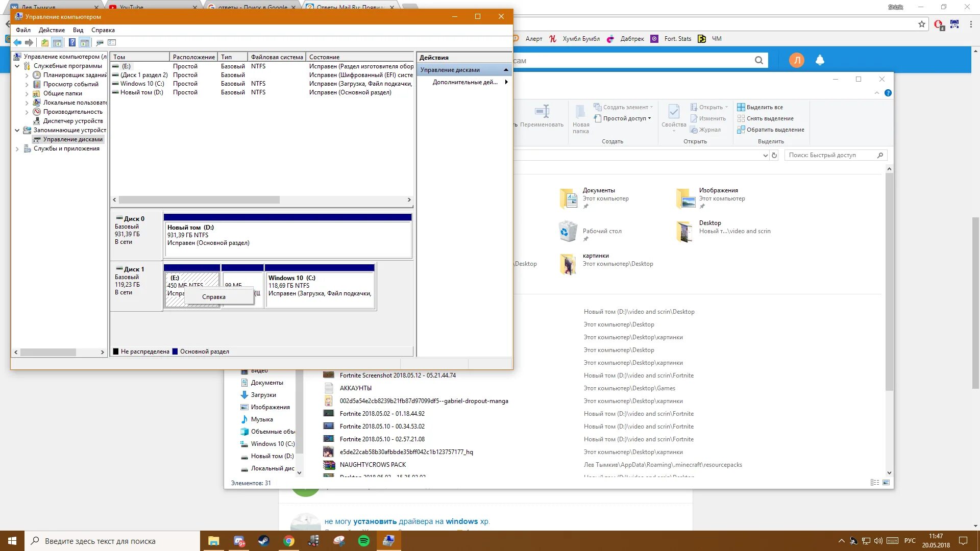Image resolution: width=980 pixels, height=551 pixels.
Task: Toggle large icons view button in Explorer status bar
Action: coord(886,482)
